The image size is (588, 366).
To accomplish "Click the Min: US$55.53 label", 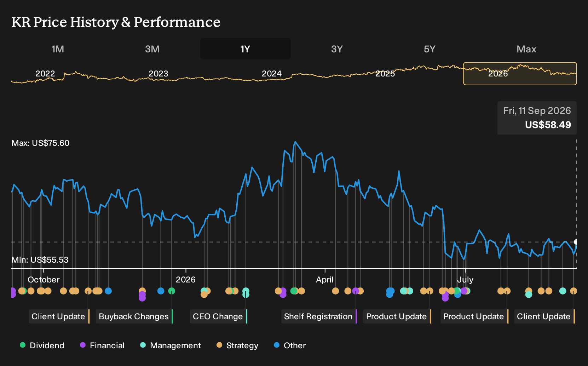I will [x=40, y=260].
